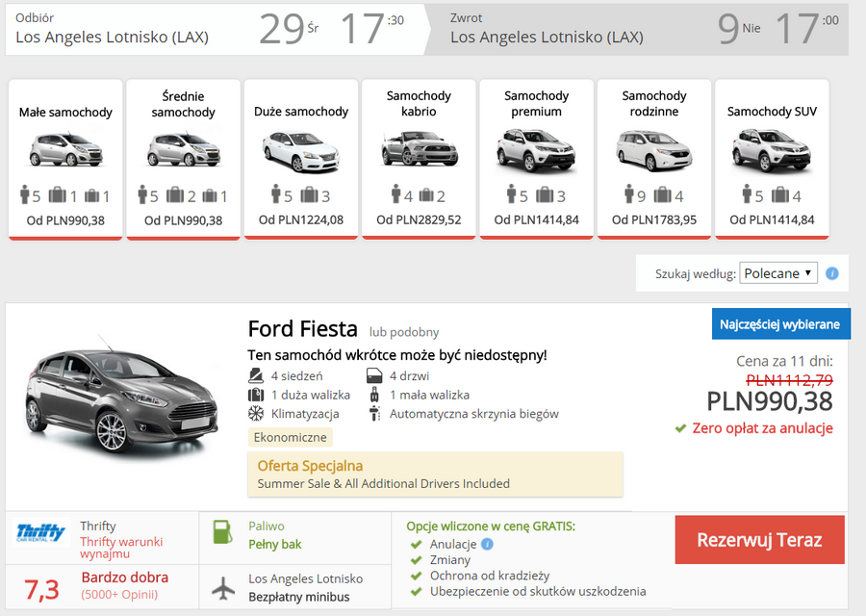Click the small car image in Małe samochody
Screen dimensions: 866x616
click(65, 148)
